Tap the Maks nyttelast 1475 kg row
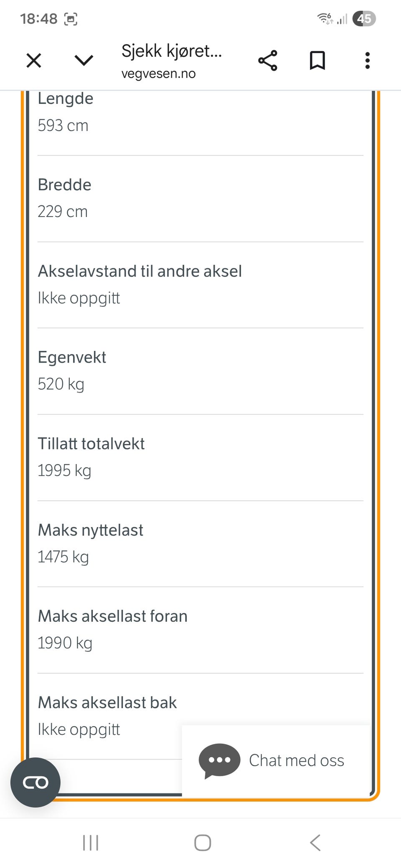The image size is (401, 868). click(200, 544)
